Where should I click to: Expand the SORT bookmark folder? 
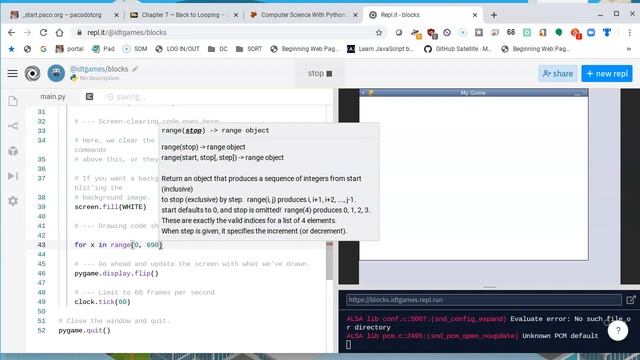click(249, 49)
